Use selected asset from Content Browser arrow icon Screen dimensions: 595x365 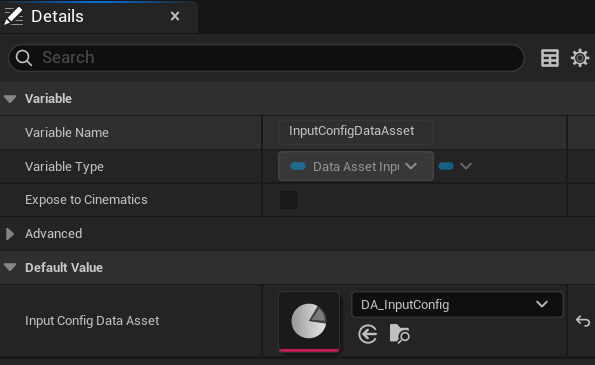367,334
